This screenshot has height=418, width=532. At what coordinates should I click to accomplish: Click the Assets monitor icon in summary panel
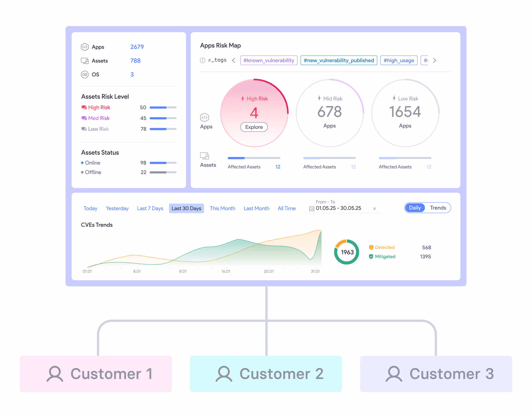[x=85, y=61]
